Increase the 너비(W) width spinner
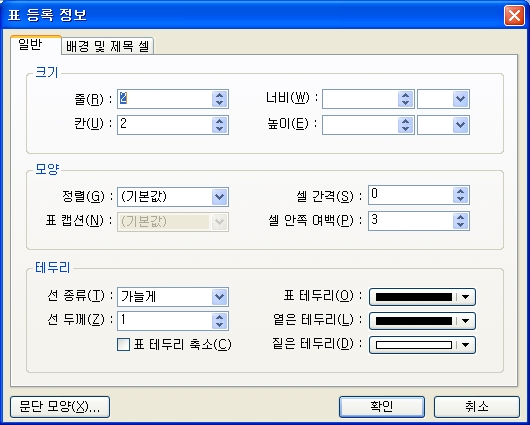 pos(406,95)
